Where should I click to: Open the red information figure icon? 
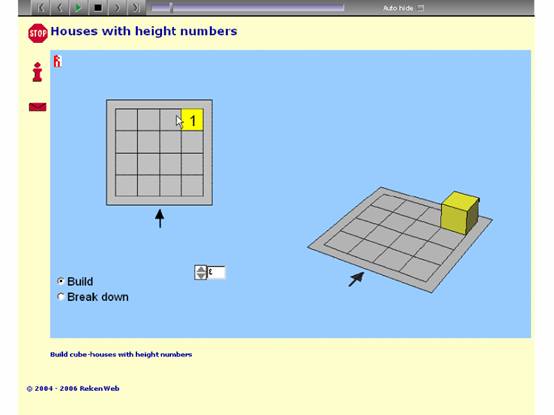tap(37, 72)
